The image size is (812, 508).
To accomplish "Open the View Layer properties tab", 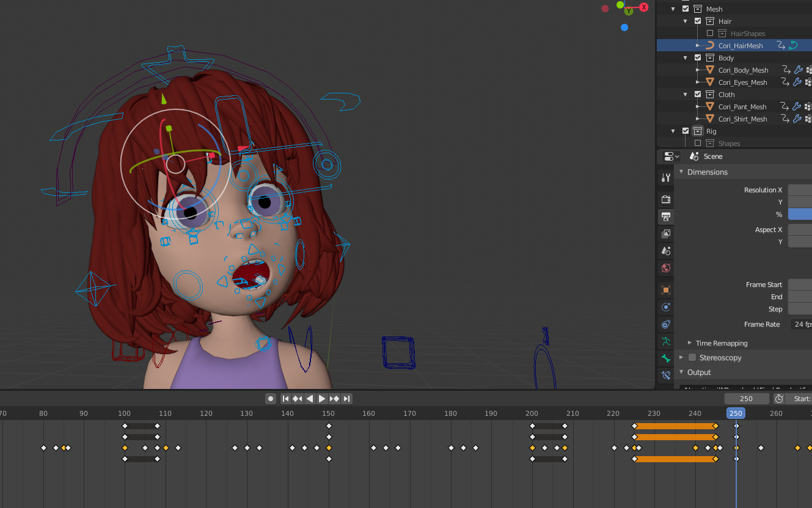I will click(x=666, y=233).
